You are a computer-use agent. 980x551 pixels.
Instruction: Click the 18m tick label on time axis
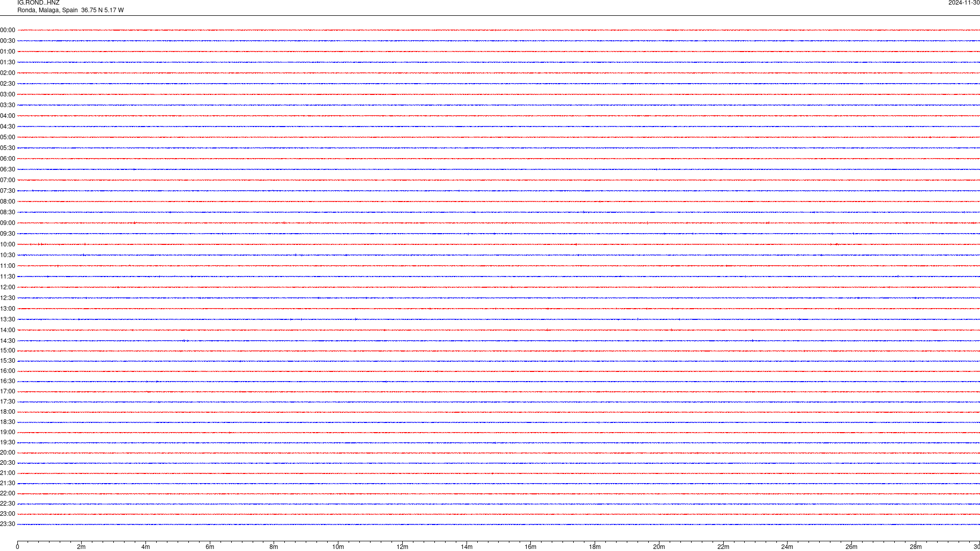(x=595, y=547)
